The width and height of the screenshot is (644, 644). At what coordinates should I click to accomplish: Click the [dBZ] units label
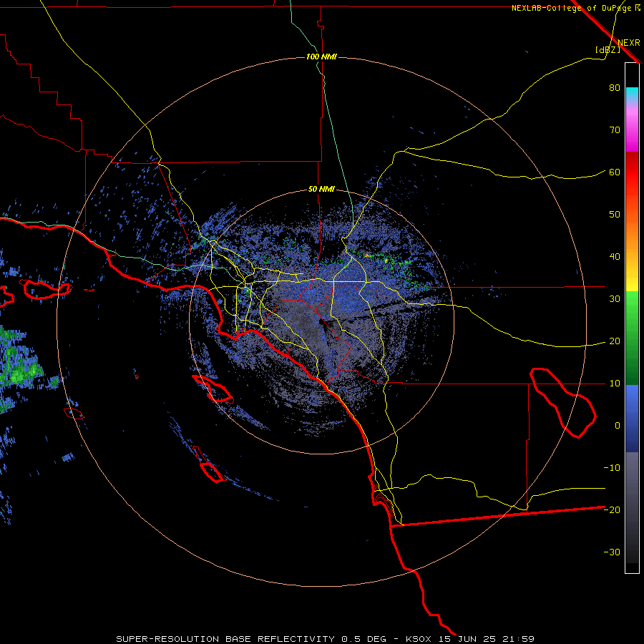click(x=608, y=49)
